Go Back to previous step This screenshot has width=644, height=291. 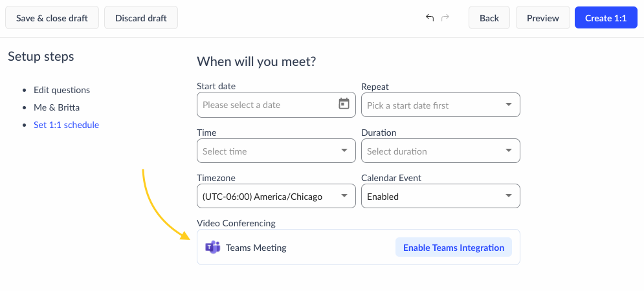(x=489, y=18)
